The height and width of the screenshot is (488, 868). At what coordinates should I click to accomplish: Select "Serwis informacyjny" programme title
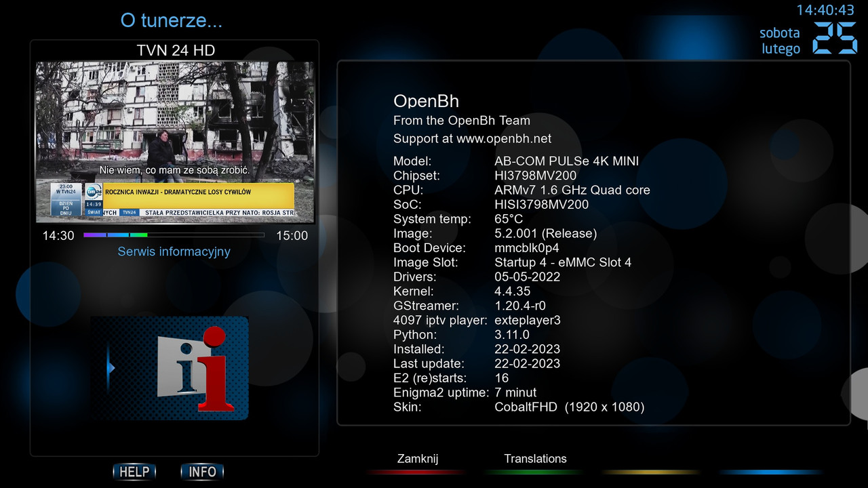pyautogui.click(x=174, y=251)
